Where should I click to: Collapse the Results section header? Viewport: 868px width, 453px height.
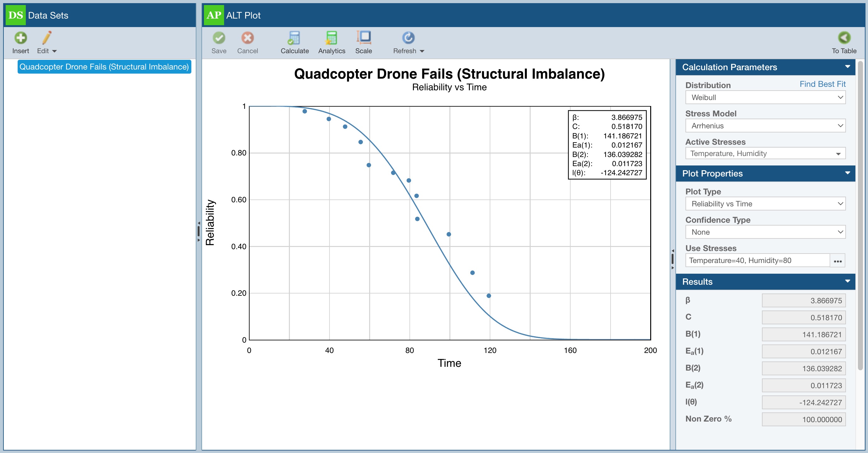click(x=848, y=281)
